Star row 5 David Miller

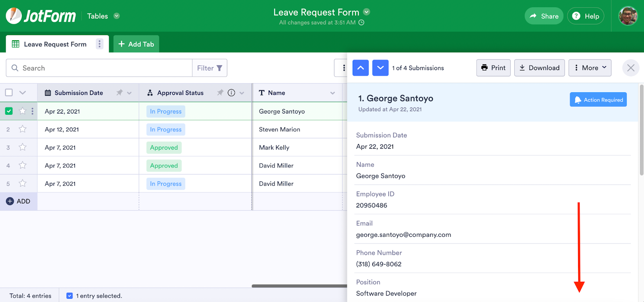pyautogui.click(x=23, y=183)
